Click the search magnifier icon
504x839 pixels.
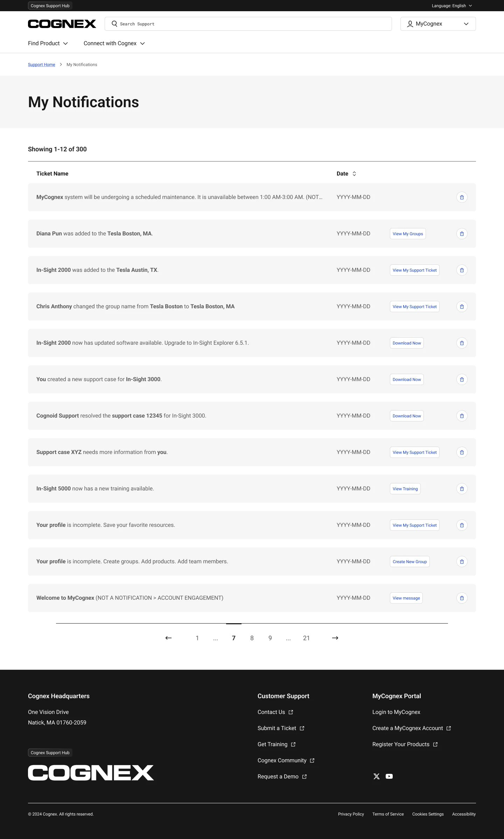(x=114, y=24)
